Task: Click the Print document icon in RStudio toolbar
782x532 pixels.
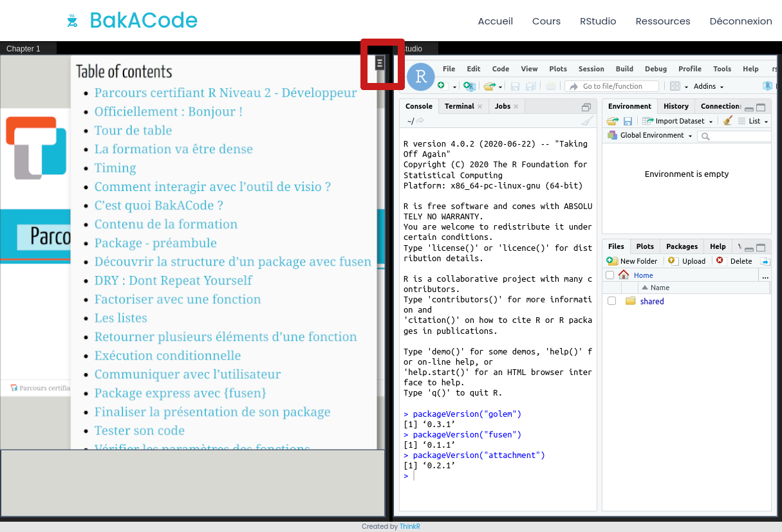Action: [551, 86]
